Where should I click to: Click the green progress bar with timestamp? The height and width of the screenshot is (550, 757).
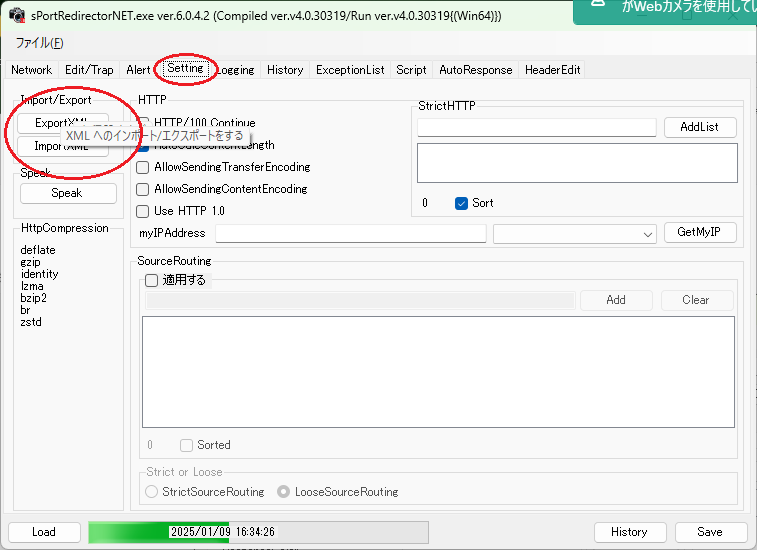(x=258, y=532)
